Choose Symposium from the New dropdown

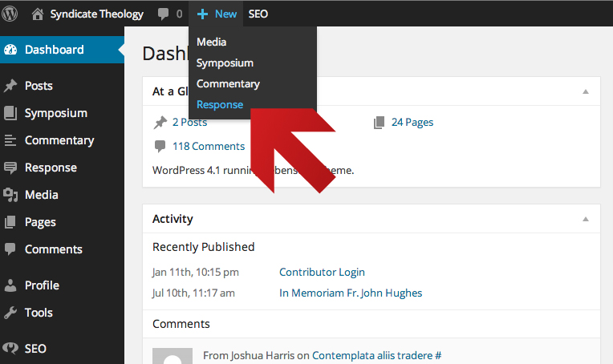click(x=225, y=63)
